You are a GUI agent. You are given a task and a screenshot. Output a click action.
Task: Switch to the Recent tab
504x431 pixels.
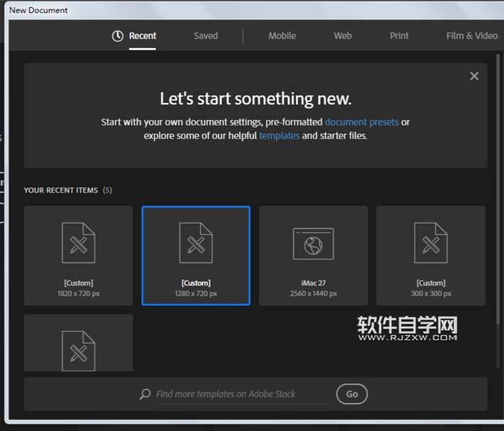pyautogui.click(x=142, y=35)
